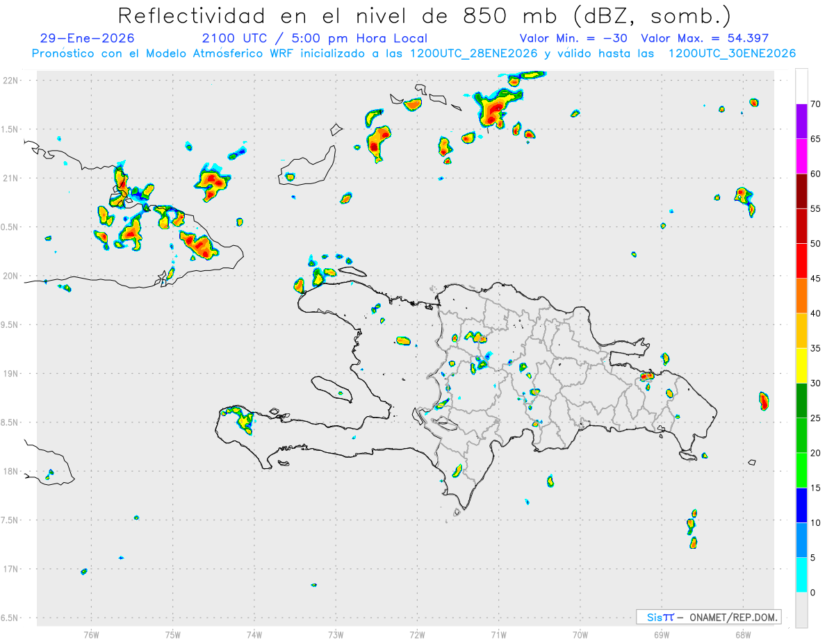
Task: Click the longitude label '76W'
Action: click(91, 634)
